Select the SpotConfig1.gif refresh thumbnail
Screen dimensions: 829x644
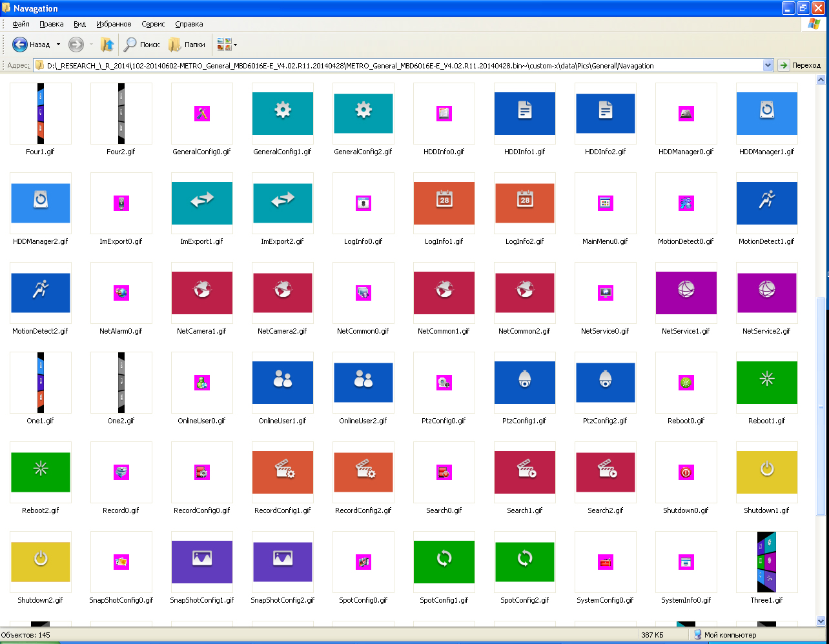coord(444,562)
